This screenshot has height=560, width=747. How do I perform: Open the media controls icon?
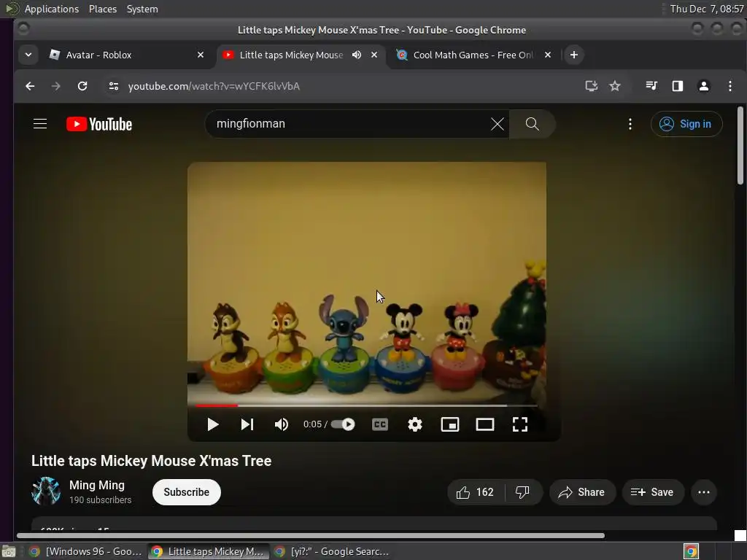(651, 86)
